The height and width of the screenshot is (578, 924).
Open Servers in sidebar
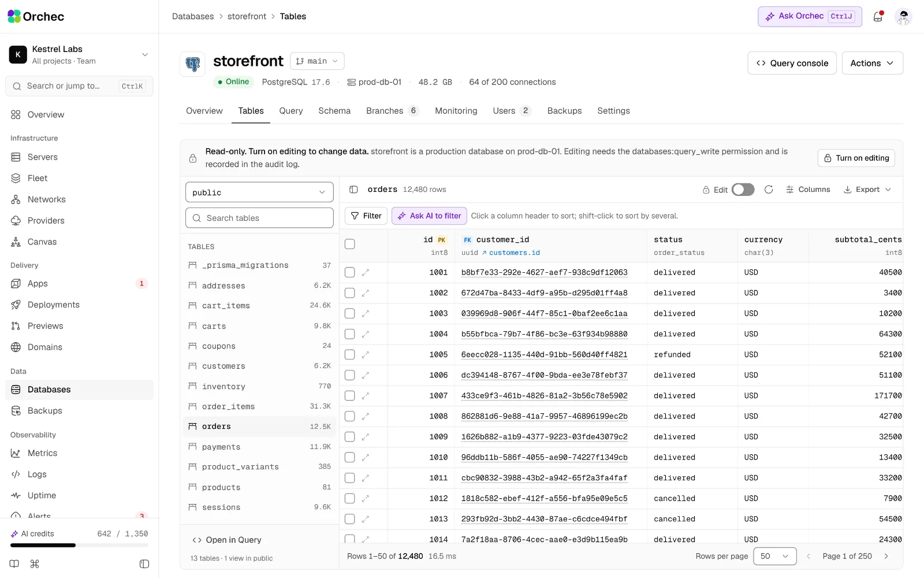(x=80, y=157)
